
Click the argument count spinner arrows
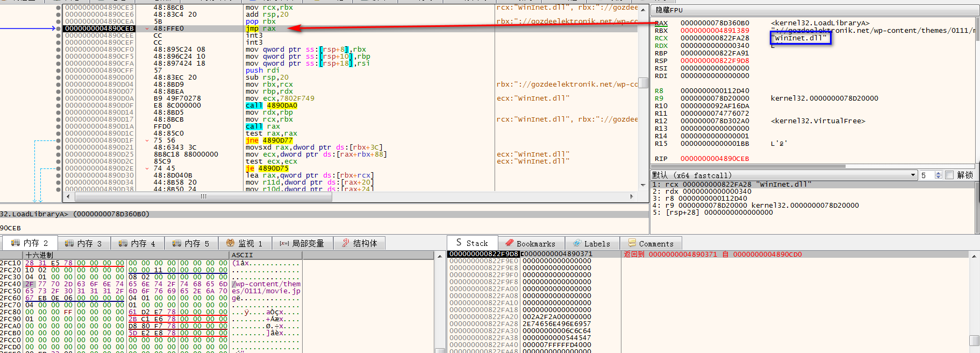(939, 175)
